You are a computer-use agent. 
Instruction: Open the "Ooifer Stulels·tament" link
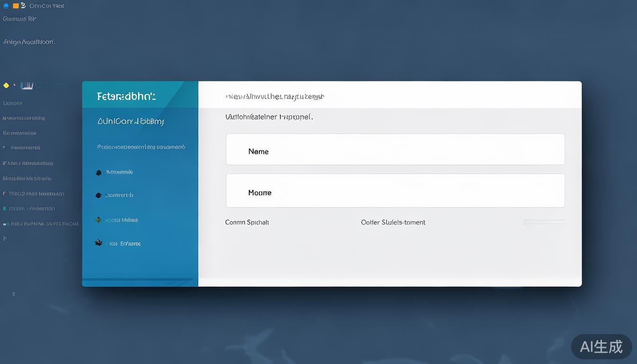(x=393, y=222)
